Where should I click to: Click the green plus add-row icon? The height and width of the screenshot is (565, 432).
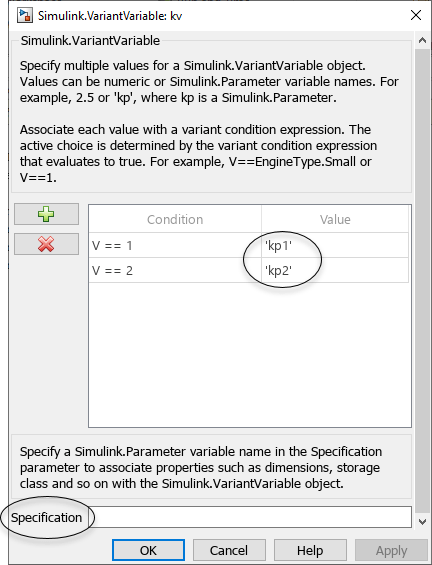[46, 214]
